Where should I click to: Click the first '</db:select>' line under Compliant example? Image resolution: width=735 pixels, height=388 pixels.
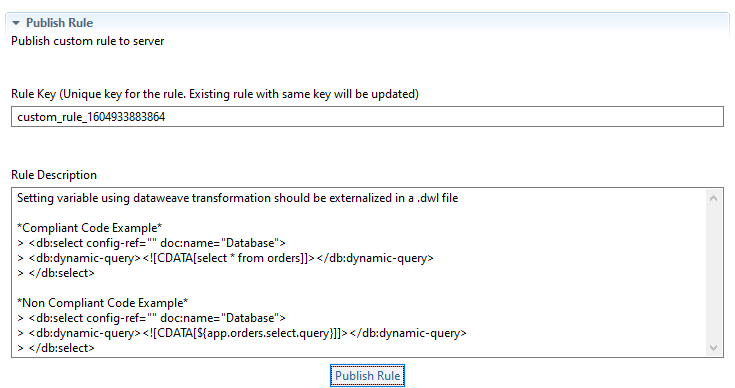56,273
